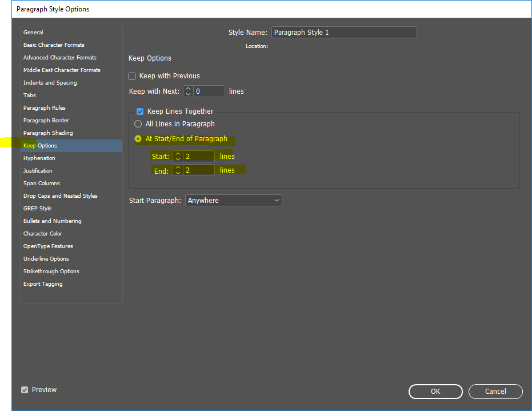This screenshot has width=532, height=411.
Task: Increment the End lines stepper
Action: point(178,167)
